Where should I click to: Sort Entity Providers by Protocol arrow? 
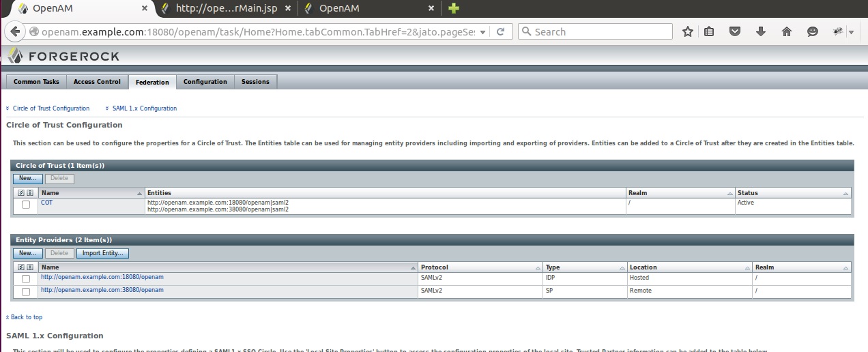(x=538, y=268)
